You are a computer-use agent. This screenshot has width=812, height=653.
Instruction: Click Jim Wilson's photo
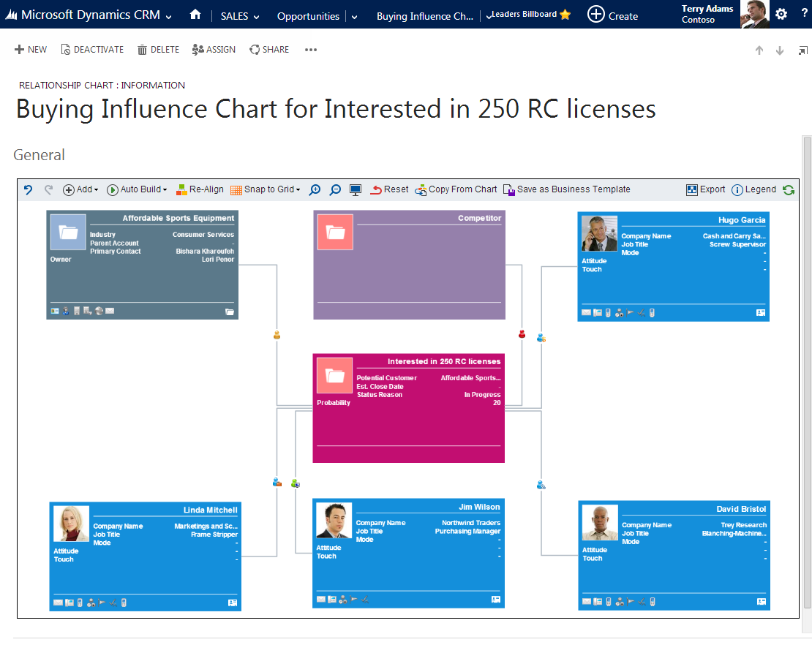click(x=334, y=521)
